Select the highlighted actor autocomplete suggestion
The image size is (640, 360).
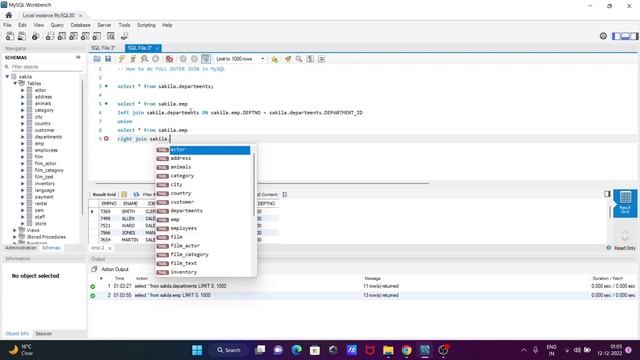point(203,150)
